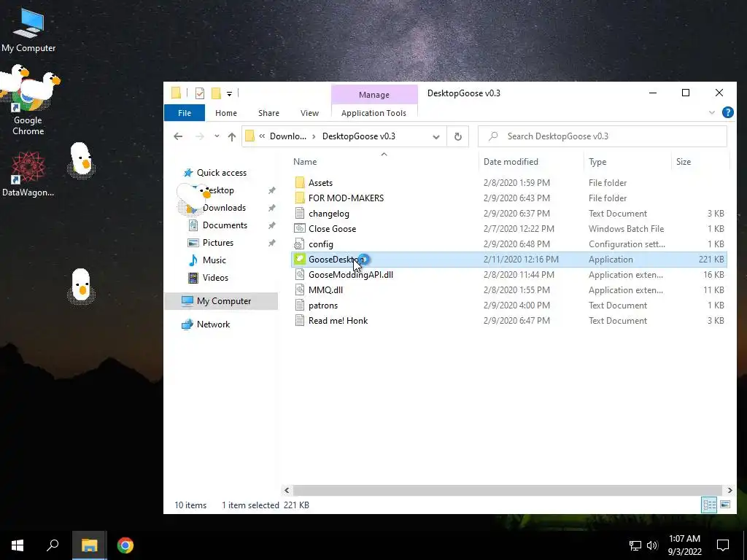
Task: Click the horizontal scrollbar track
Action: pyautogui.click(x=508, y=490)
